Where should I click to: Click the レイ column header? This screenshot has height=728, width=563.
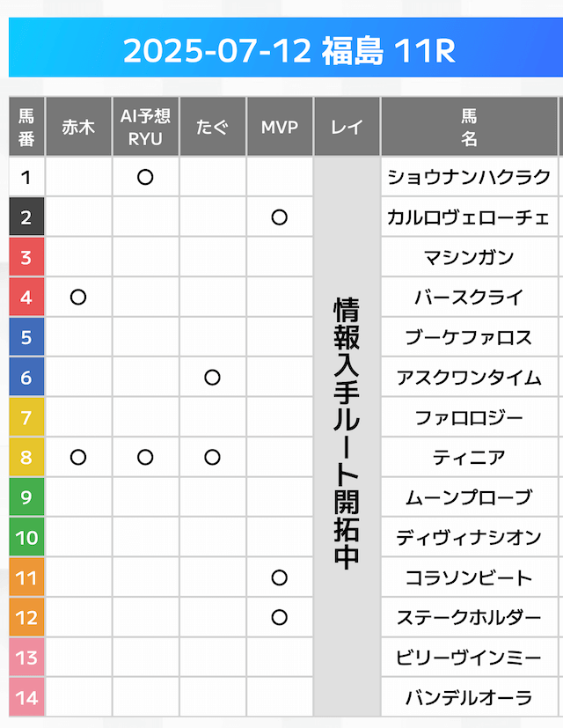tap(347, 127)
